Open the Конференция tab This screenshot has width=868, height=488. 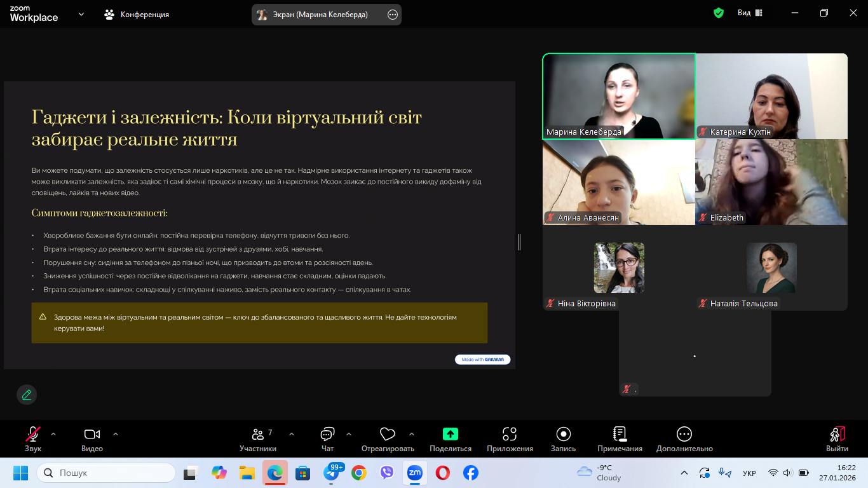(x=137, y=14)
